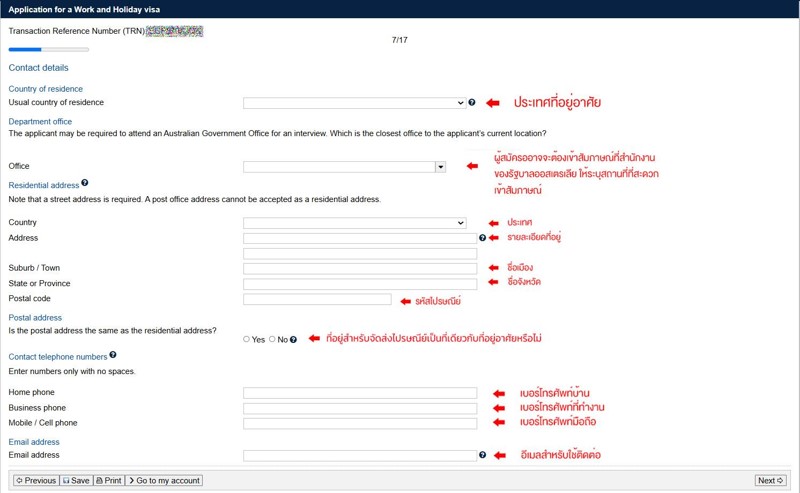The height and width of the screenshot is (493, 800).
Task: Select Yes for same postal address
Action: coord(246,339)
